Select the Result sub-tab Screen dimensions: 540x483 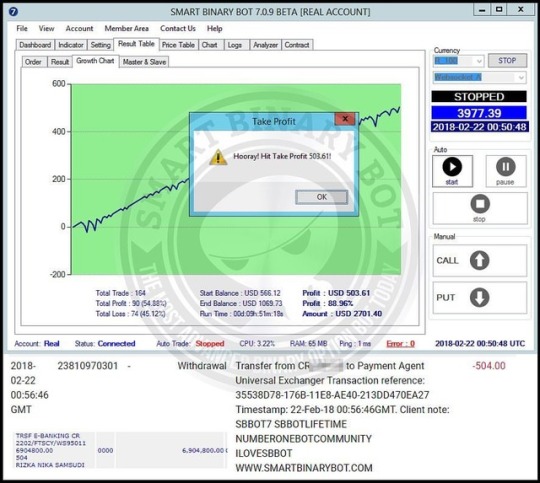click(60, 62)
